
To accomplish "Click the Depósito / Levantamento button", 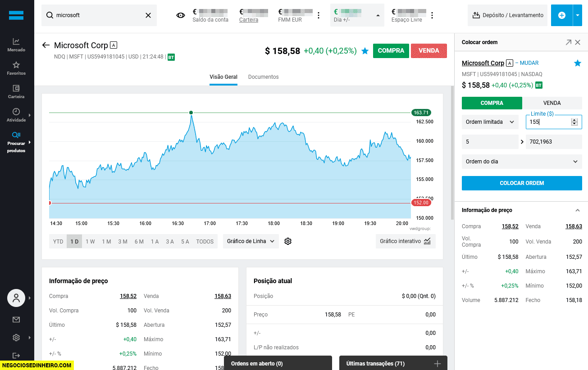I will click(x=507, y=15).
